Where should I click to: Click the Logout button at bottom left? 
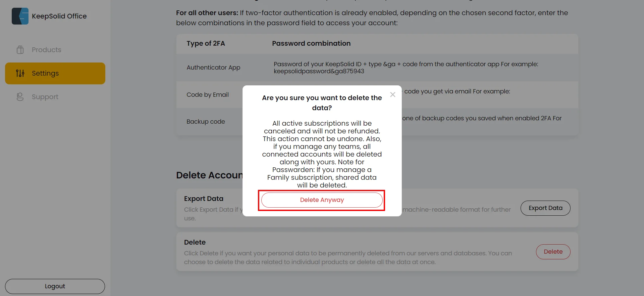(55, 286)
